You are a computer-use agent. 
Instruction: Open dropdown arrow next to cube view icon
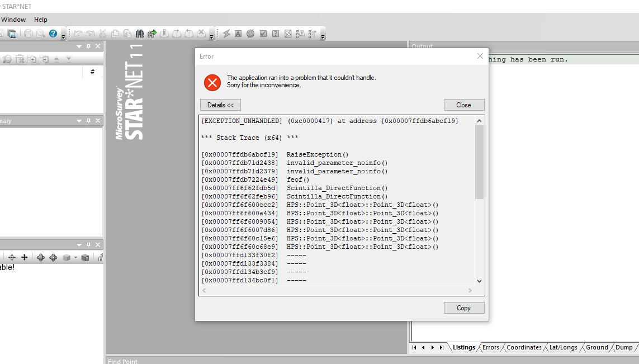pos(75,258)
